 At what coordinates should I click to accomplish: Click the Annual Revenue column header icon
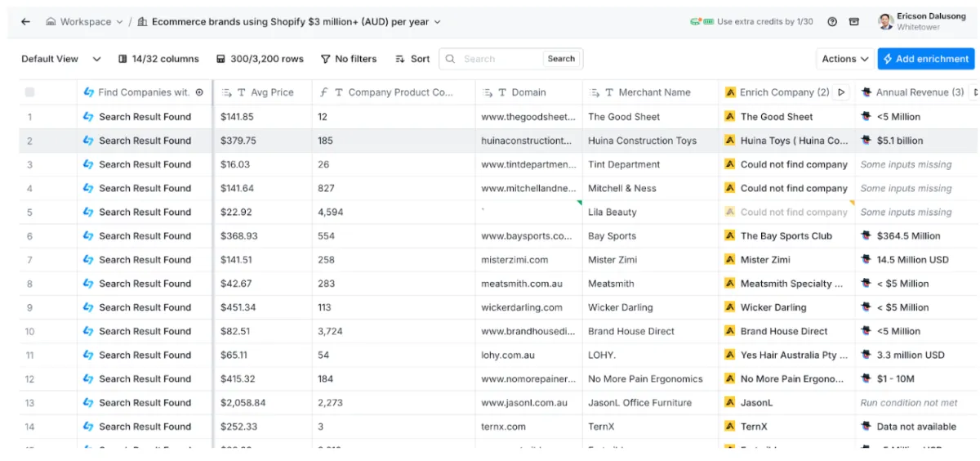point(866,92)
